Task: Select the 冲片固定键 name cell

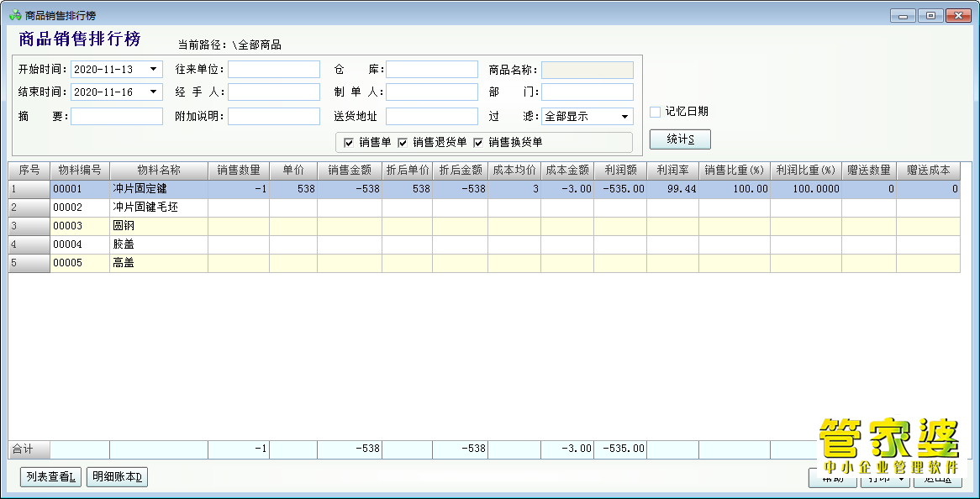Action: 159,189
